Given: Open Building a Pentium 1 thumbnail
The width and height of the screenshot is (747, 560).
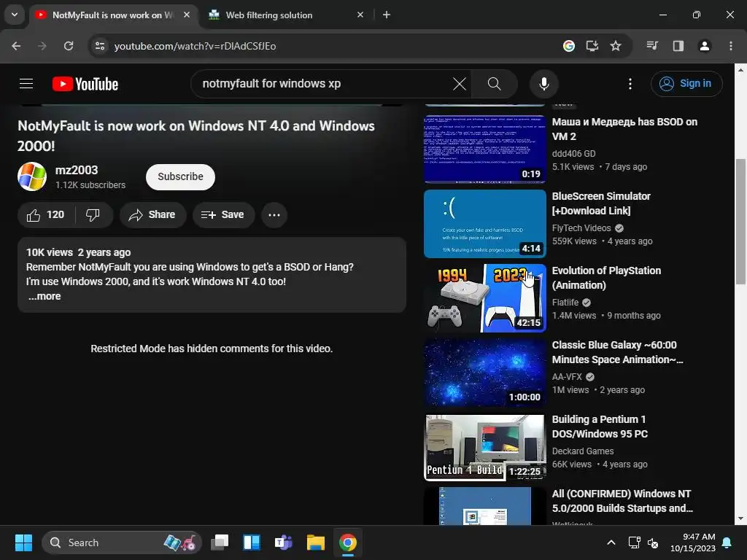Looking at the screenshot, I should 484,447.
